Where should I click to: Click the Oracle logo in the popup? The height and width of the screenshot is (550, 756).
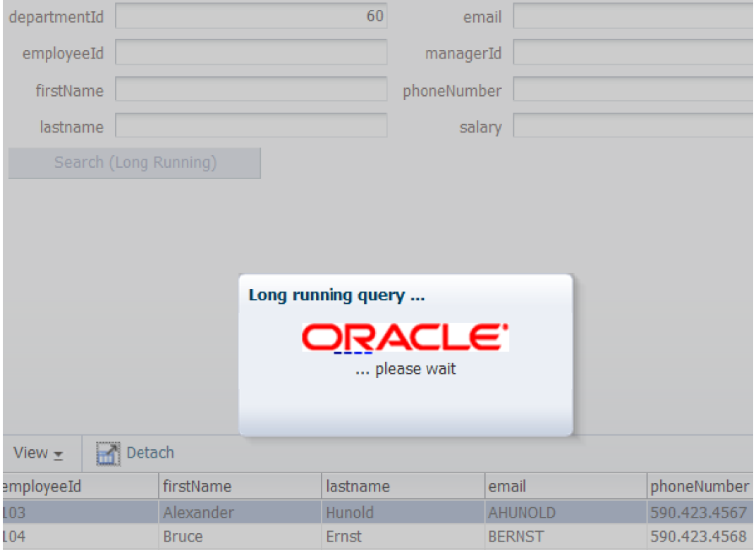pos(405,337)
